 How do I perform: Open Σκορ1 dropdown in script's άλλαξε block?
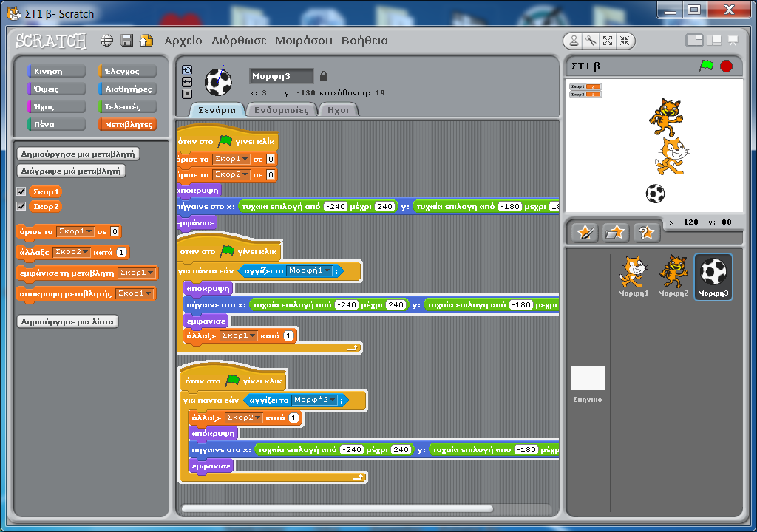click(x=239, y=335)
